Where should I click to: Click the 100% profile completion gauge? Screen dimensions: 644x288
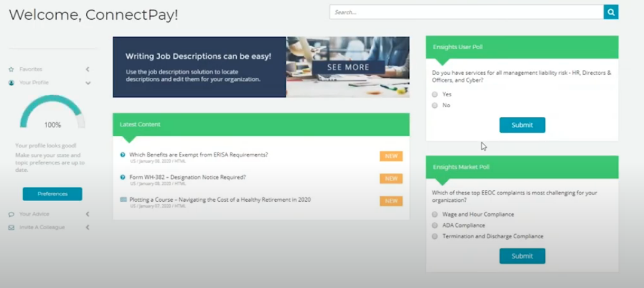coord(53,112)
